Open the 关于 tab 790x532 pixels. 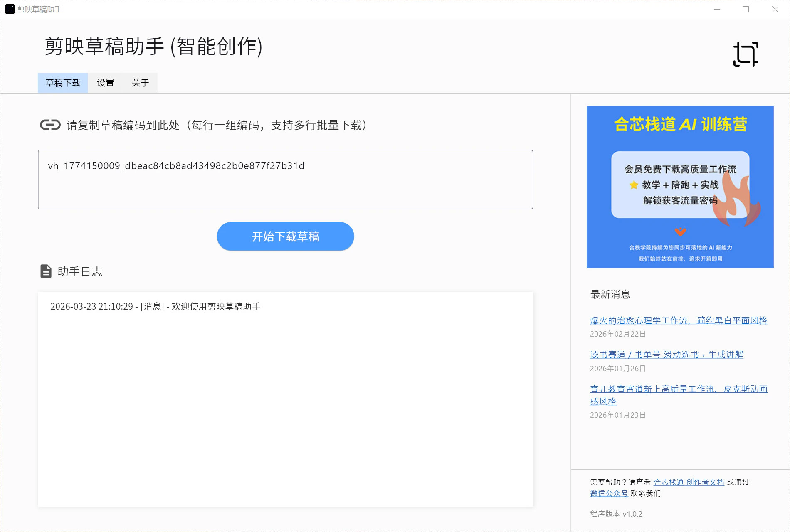coord(141,83)
